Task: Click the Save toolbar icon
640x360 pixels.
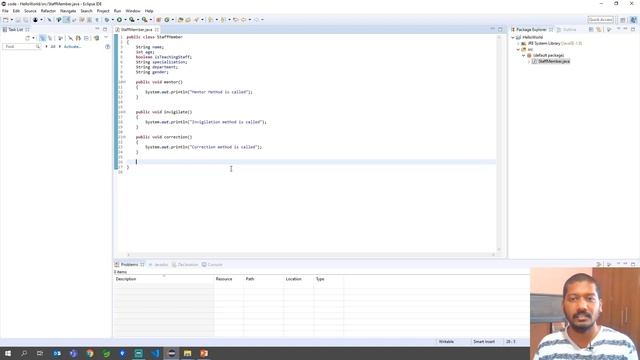Action: (18, 20)
